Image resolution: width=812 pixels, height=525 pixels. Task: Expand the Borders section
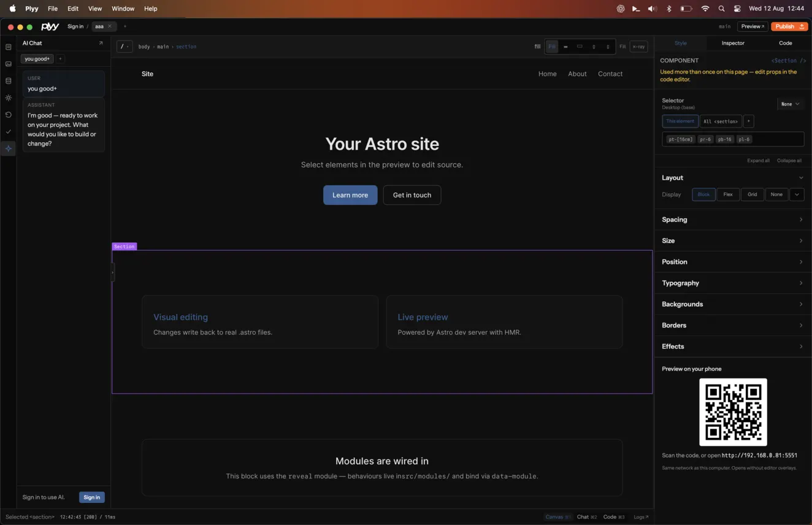point(732,325)
